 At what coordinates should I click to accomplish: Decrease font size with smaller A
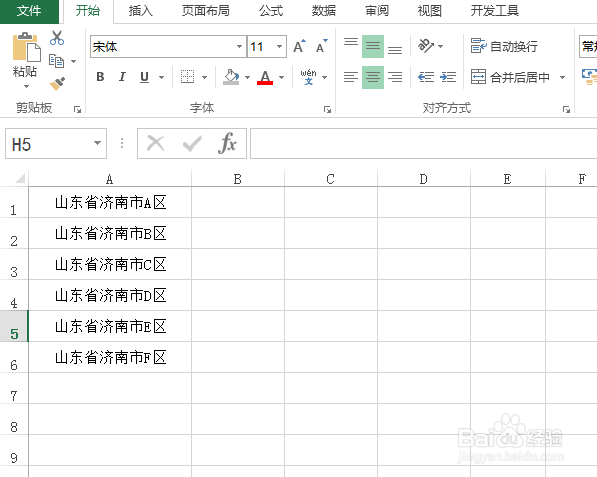pyautogui.click(x=321, y=46)
